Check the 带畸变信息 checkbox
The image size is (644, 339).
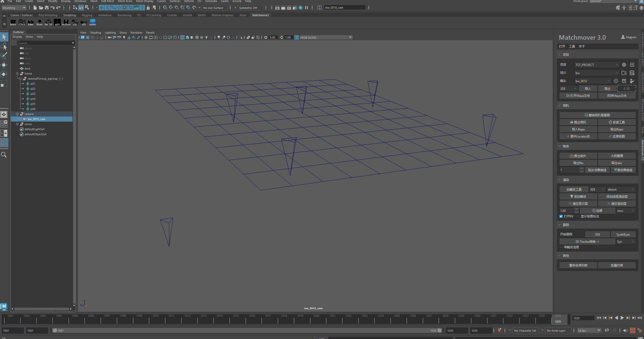click(x=561, y=247)
